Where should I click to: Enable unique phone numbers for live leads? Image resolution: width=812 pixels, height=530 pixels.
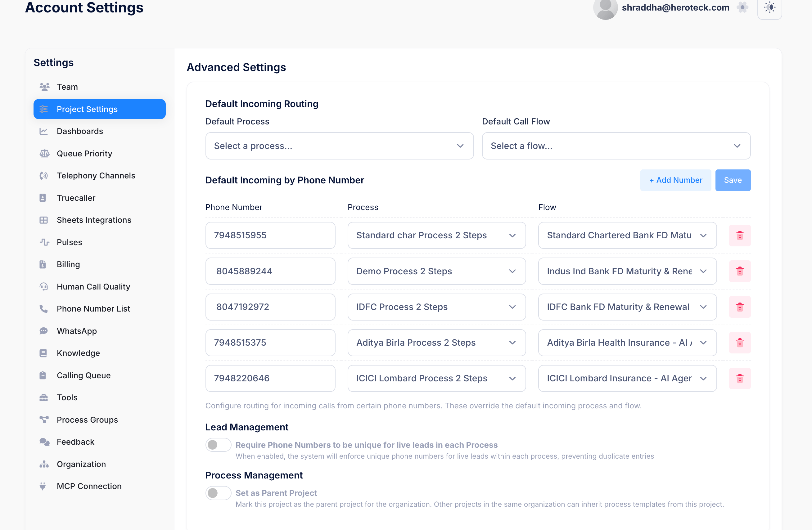click(x=218, y=445)
